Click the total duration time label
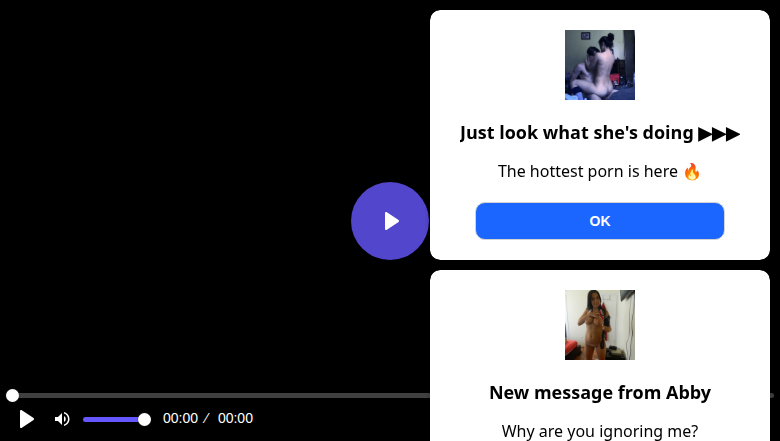Image resolution: width=780 pixels, height=441 pixels. point(235,418)
